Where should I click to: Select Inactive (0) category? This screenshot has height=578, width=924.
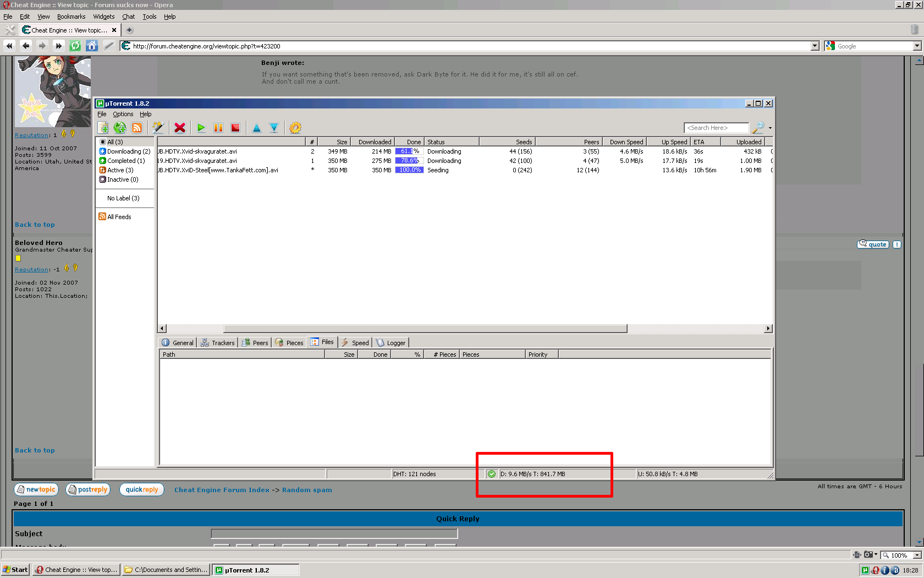(x=119, y=179)
